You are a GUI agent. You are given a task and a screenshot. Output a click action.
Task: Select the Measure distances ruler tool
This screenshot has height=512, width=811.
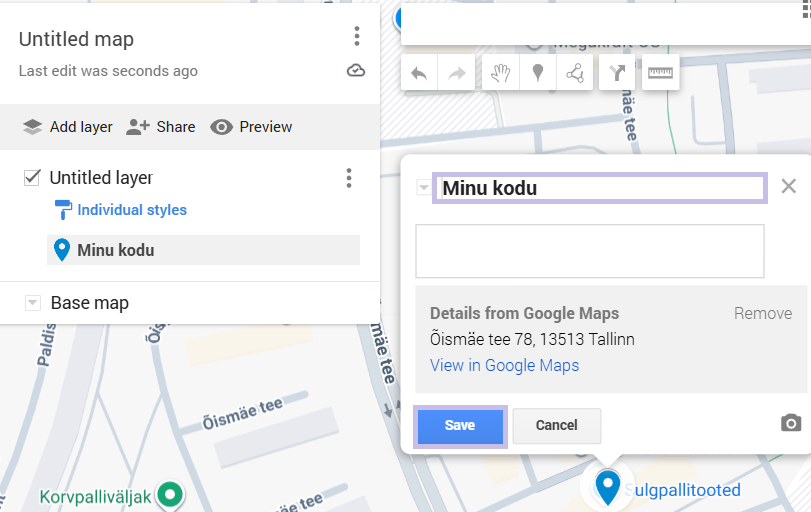click(660, 73)
